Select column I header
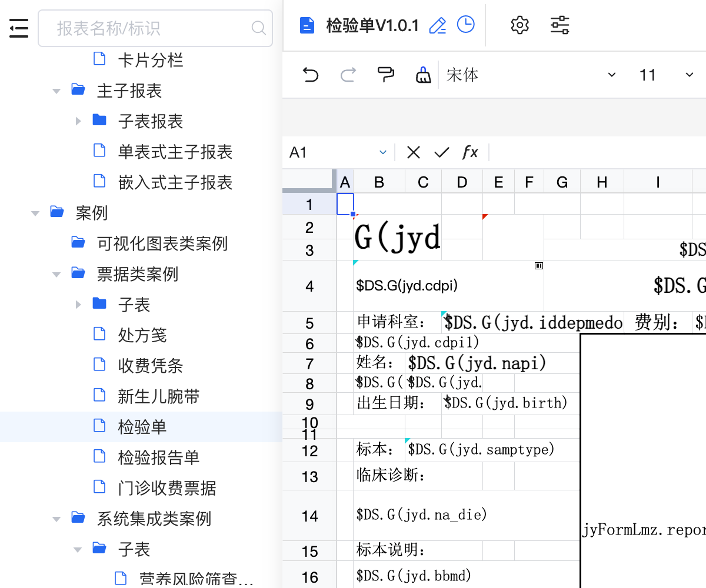The width and height of the screenshot is (706, 588). 658,182
